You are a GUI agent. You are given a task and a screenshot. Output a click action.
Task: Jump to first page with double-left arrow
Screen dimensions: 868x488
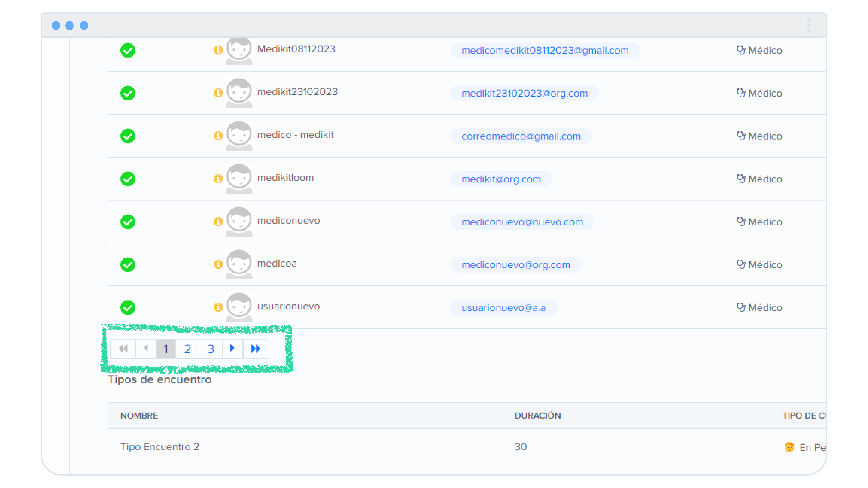click(123, 349)
